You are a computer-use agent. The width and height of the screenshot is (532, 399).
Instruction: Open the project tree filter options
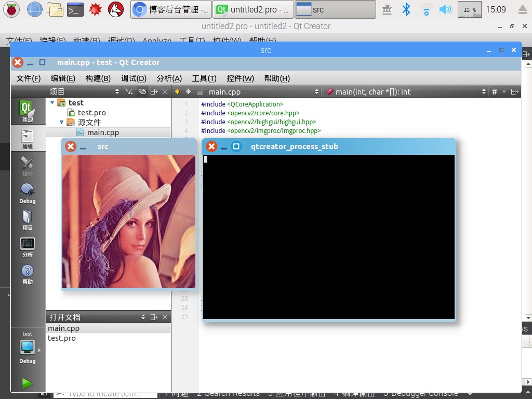(129, 91)
